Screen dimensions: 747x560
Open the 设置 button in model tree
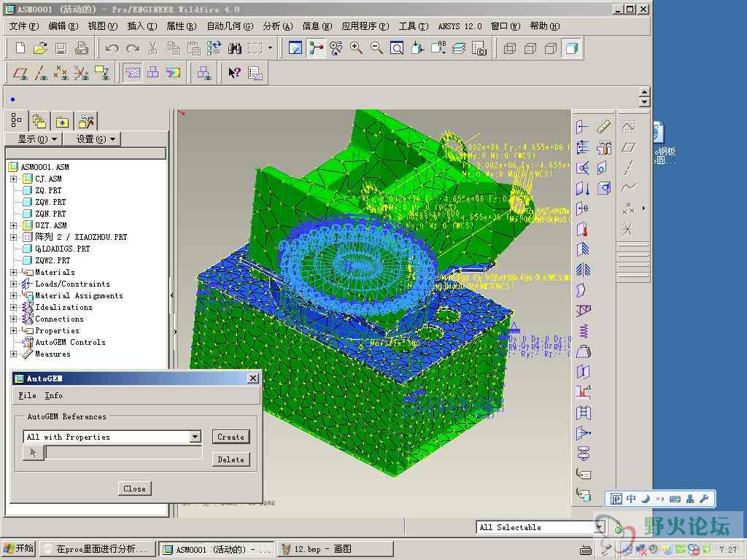(x=93, y=139)
